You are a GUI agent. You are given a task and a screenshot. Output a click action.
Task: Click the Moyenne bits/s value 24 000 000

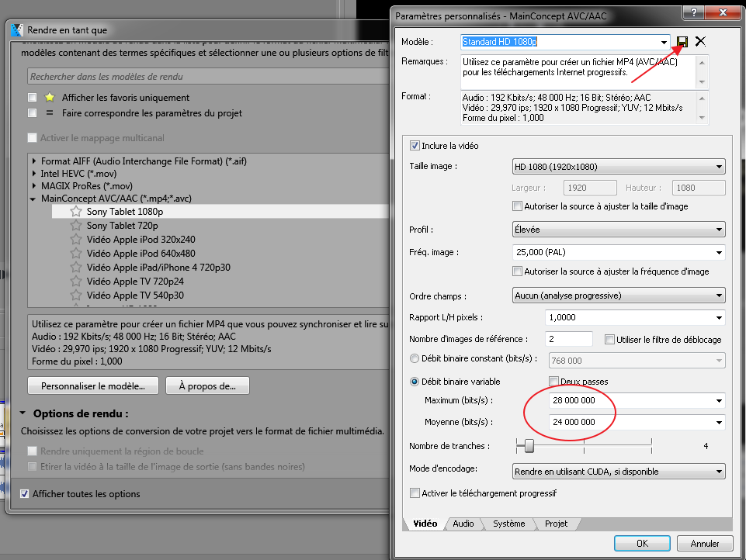coord(574,422)
